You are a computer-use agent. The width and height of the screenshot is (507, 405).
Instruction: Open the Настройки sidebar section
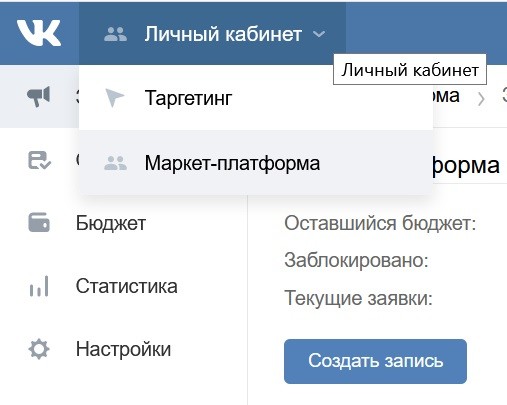click(123, 349)
